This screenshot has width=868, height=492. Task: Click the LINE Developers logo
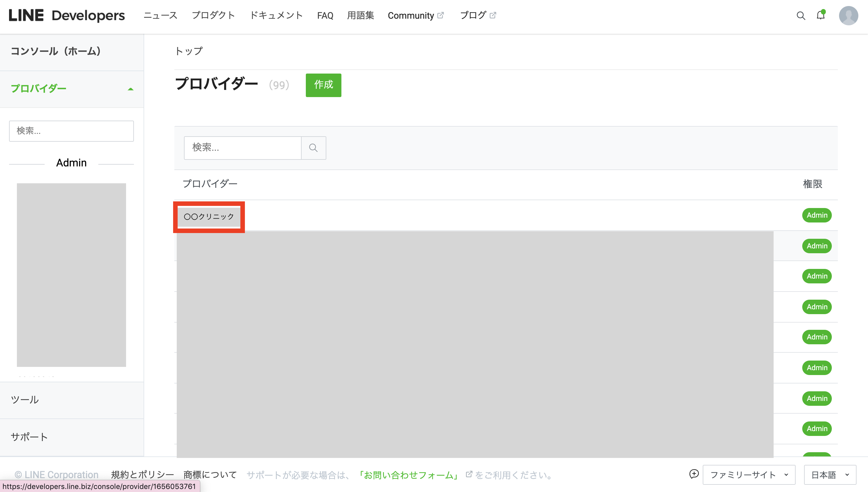[67, 16]
